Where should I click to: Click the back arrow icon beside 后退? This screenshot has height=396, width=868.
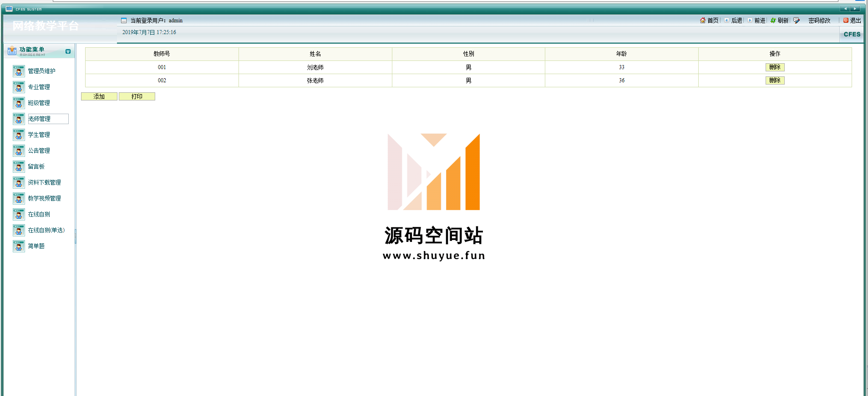[x=727, y=20]
